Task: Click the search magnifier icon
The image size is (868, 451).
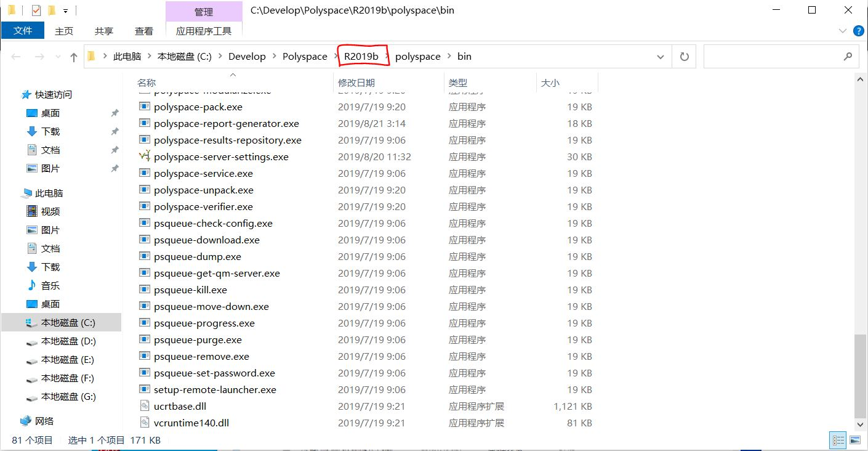Action: [848, 56]
